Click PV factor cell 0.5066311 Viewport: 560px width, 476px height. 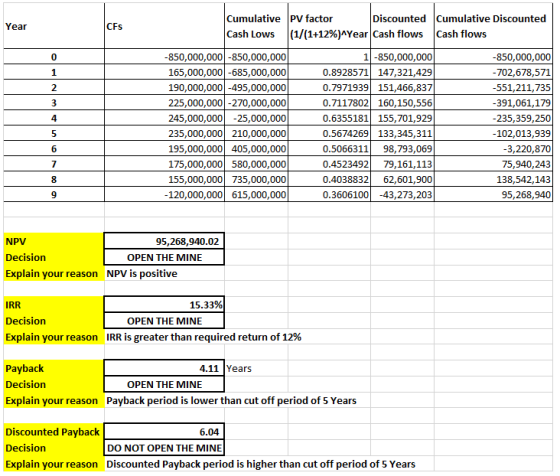coord(329,149)
